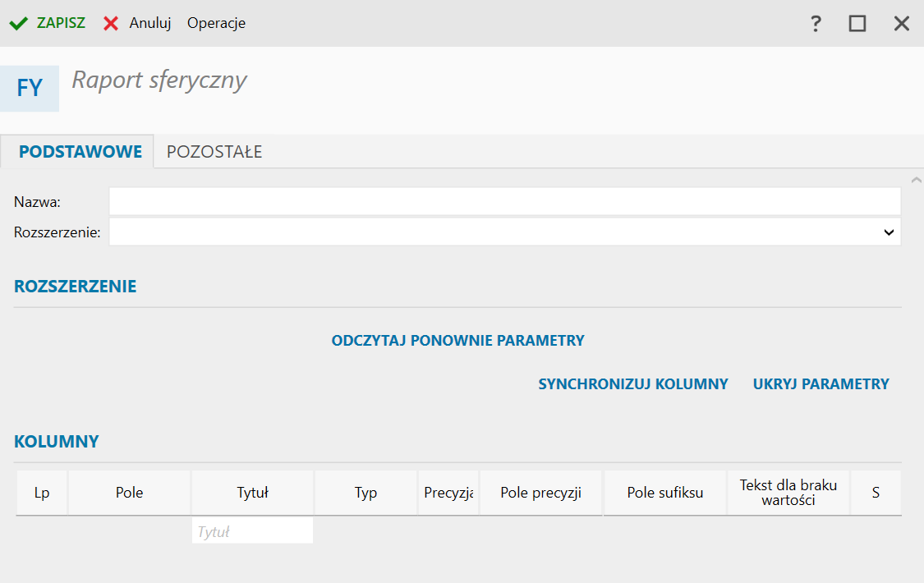Click the Pole column header

129,493
